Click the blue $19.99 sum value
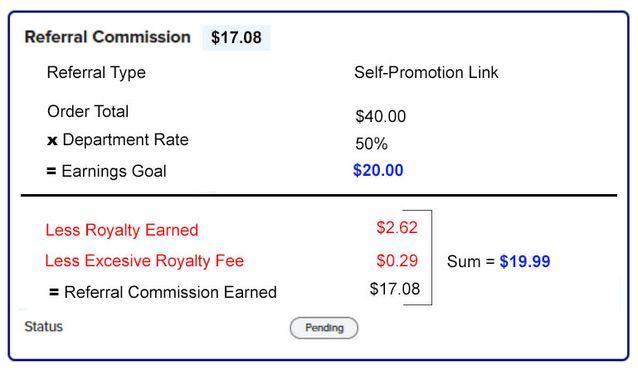Screen dimensions: 638x370 tap(525, 261)
